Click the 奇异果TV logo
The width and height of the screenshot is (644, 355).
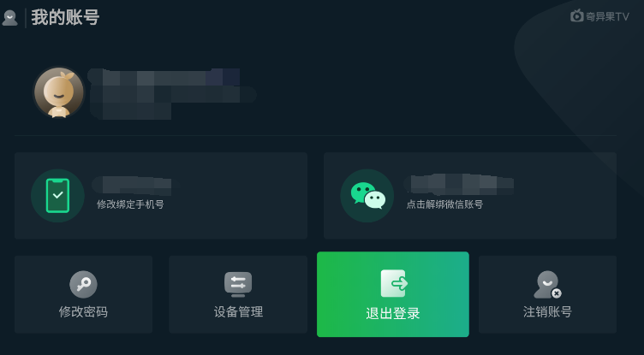click(599, 16)
